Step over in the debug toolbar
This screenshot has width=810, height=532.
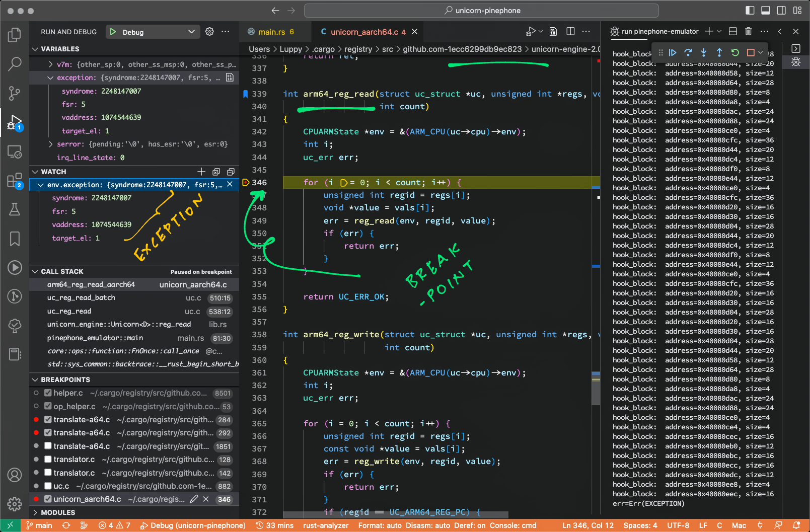pyautogui.click(x=688, y=52)
